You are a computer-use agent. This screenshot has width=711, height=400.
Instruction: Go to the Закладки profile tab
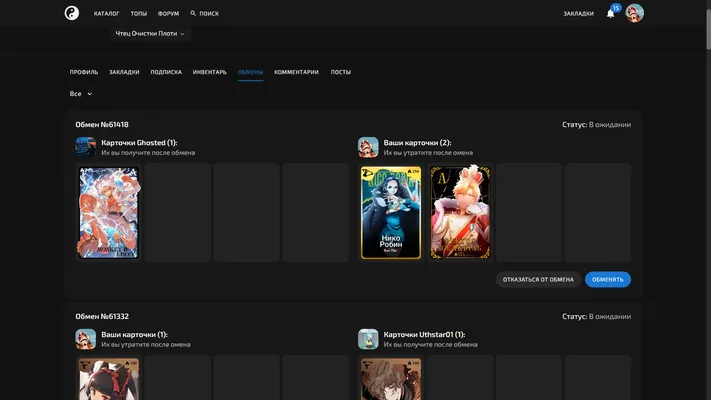124,72
